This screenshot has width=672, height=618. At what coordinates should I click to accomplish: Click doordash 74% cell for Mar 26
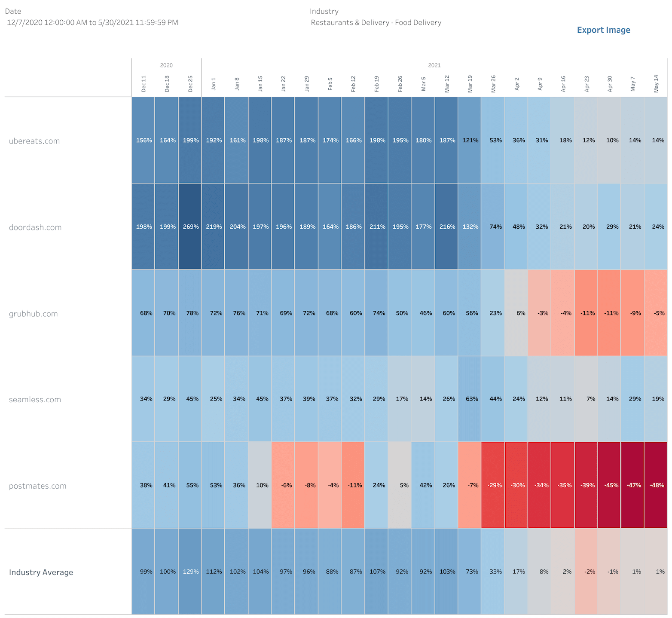click(x=493, y=226)
